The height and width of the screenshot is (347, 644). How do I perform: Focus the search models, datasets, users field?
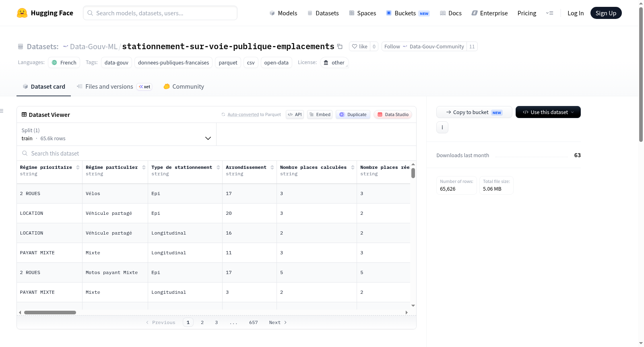(160, 13)
